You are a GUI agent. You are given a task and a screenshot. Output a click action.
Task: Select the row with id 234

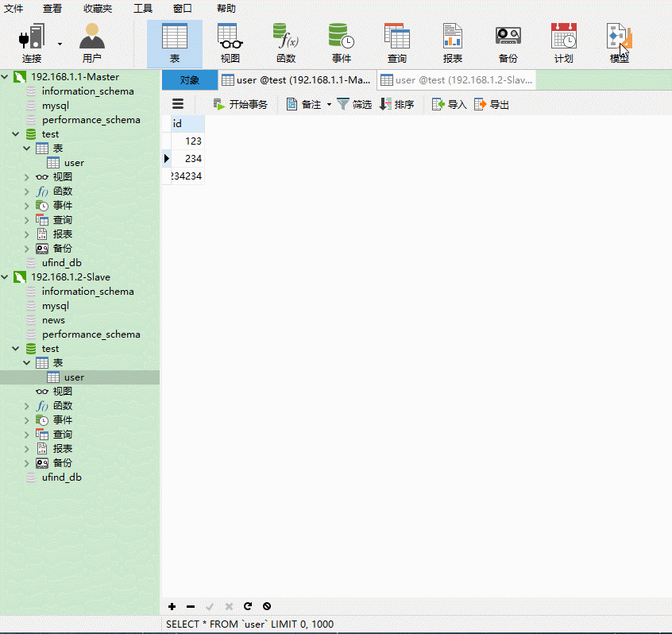(x=193, y=158)
